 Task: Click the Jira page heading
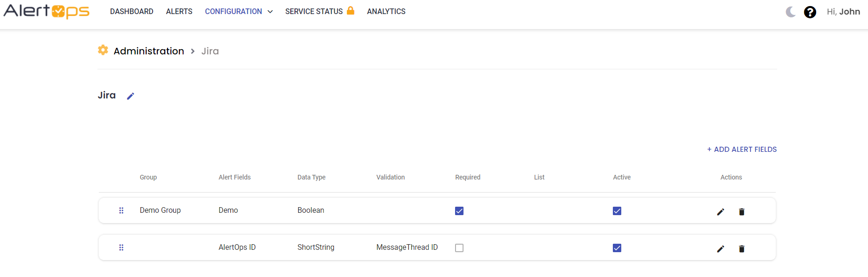[x=107, y=95]
